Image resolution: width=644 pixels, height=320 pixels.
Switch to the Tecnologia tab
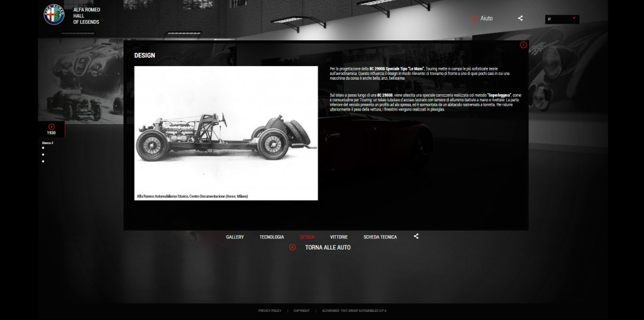pyautogui.click(x=272, y=237)
